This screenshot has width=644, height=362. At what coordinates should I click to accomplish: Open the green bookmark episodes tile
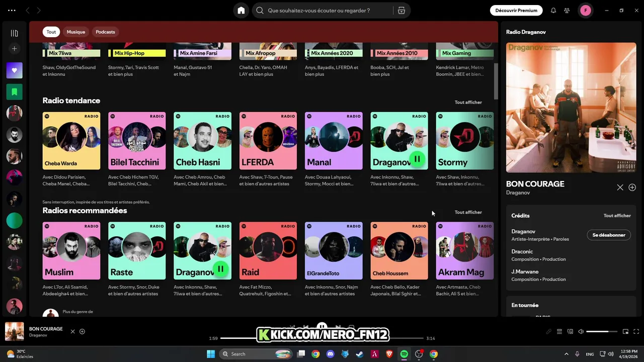(14, 92)
